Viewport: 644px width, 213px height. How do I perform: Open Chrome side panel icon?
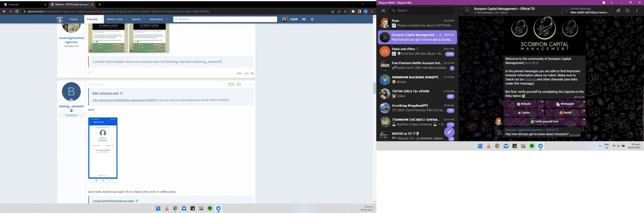[359, 11]
